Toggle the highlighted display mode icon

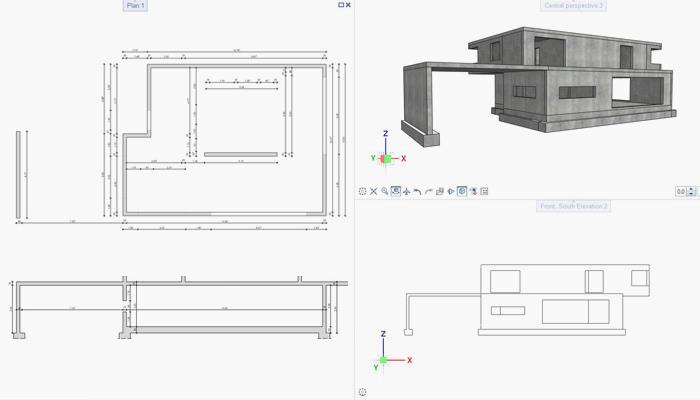click(x=462, y=191)
